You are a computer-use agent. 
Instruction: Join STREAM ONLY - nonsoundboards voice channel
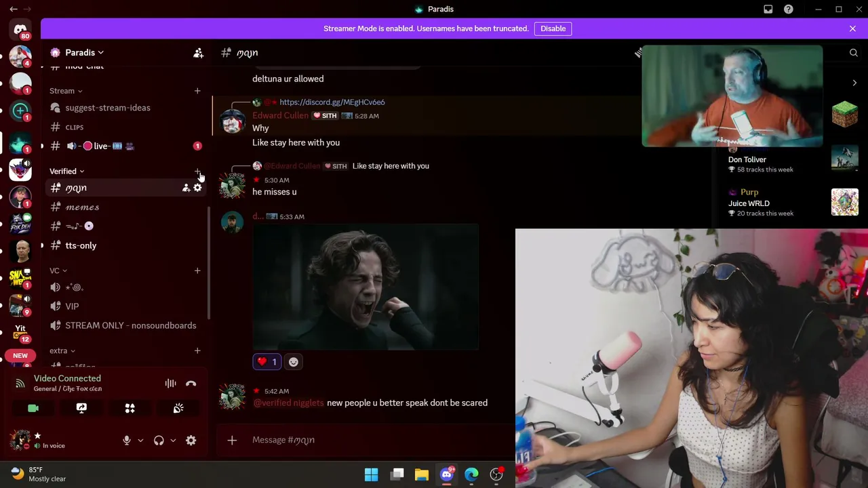(x=125, y=325)
